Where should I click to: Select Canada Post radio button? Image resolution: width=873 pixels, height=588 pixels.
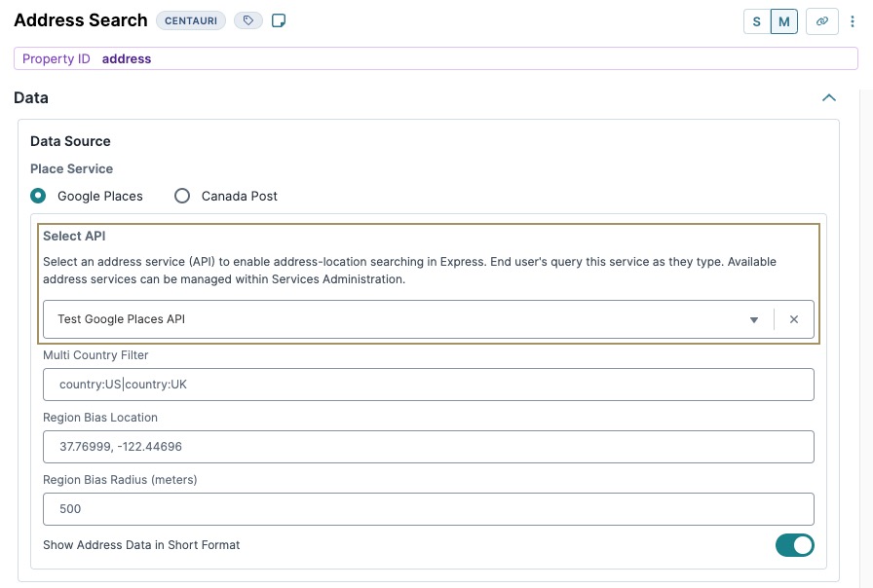[x=182, y=196]
